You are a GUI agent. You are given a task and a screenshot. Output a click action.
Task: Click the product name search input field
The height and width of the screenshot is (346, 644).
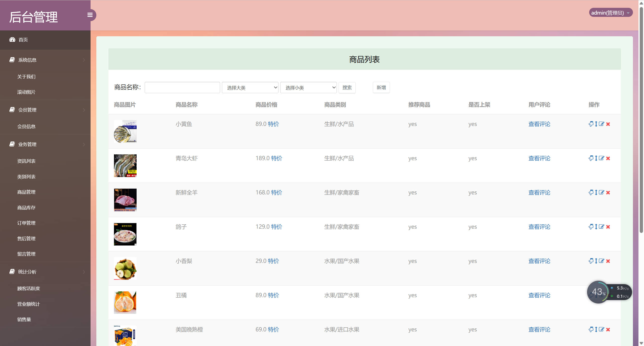coord(182,87)
